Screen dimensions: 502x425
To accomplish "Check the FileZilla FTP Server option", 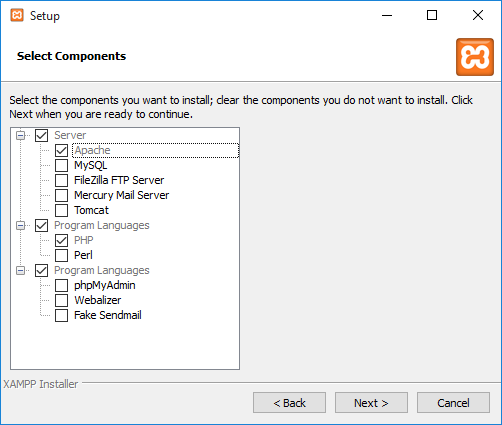I will [x=61, y=180].
